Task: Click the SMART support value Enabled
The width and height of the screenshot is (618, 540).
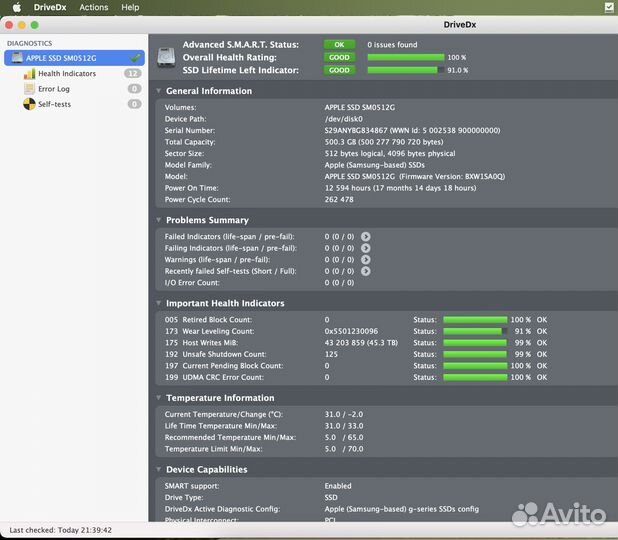Action: (x=338, y=486)
